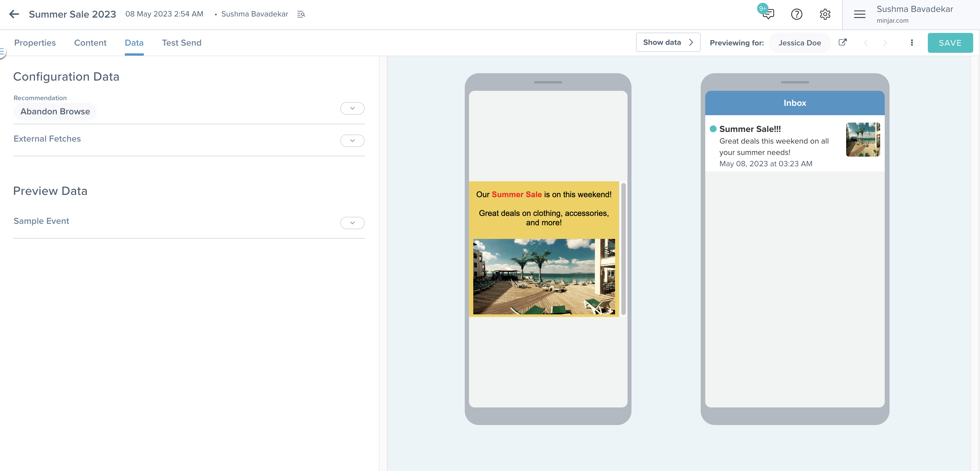Viewport: 980px width, 471px height.
Task: Expand the External Fetches section
Action: tap(352, 140)
